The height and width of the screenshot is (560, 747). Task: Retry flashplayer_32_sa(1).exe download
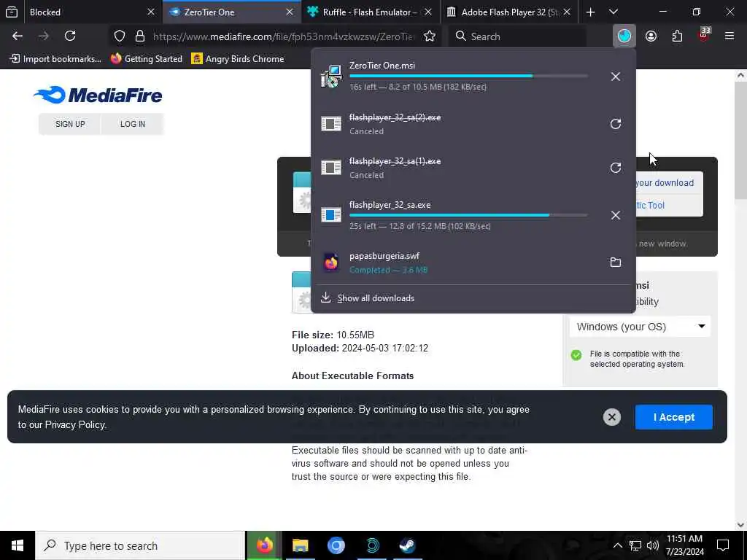616,168
